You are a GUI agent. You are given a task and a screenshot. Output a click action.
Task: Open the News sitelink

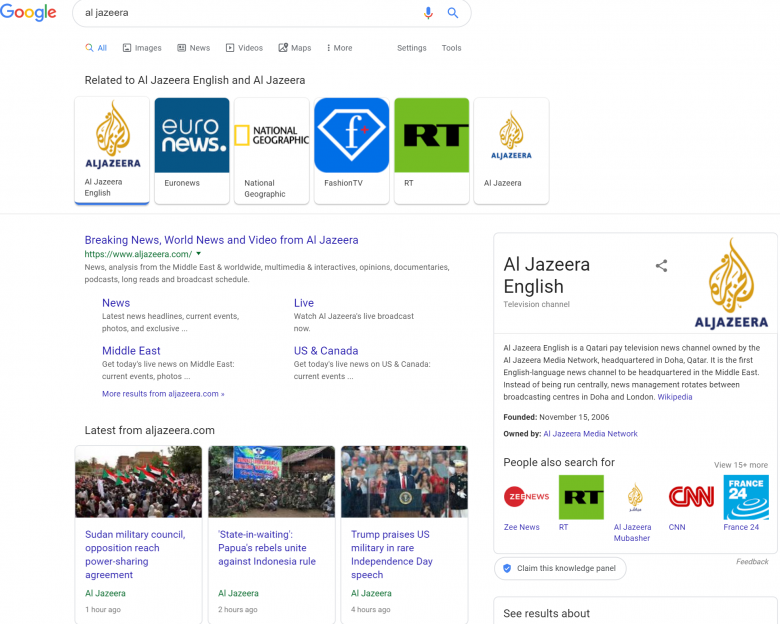coord(116,303)
